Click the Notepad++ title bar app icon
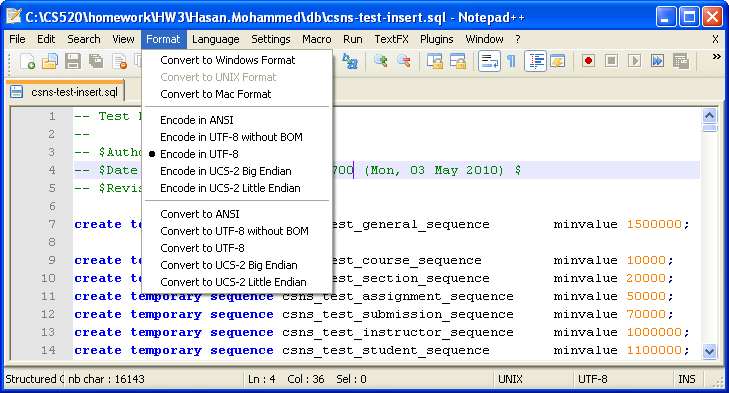The height and width of the screenshot is (393, 729). 13,17
